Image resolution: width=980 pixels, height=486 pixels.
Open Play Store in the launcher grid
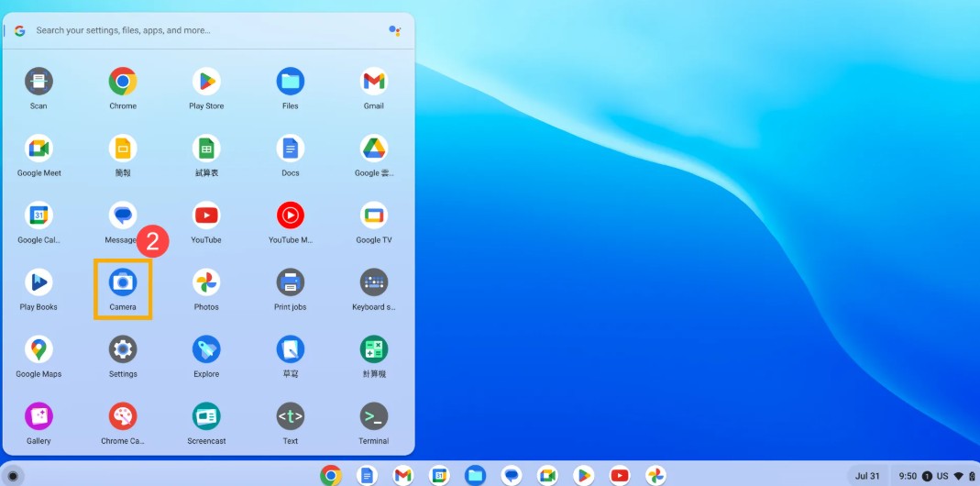pos(206,82)
